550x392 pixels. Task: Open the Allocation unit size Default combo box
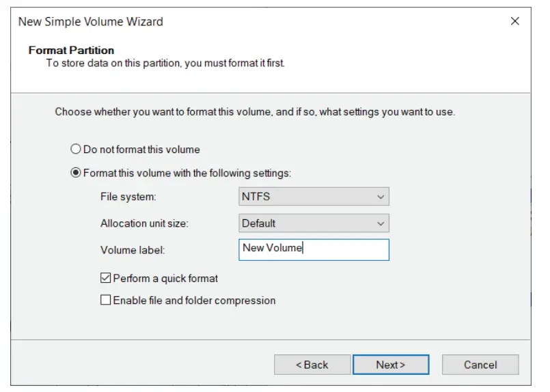pyautogui.click(x=314, y=223)
